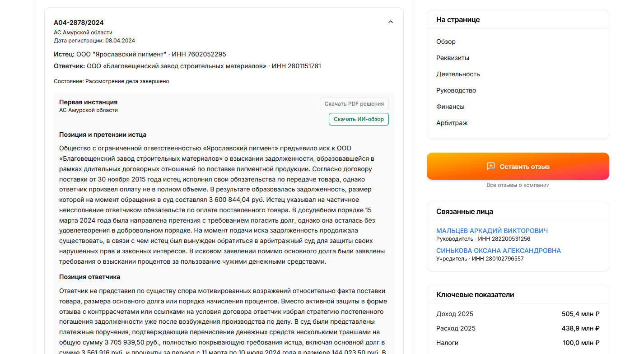Click the Учредитель · ИНН 280102796557 line
Image resolution: width=644 pixels, height=354 pixels.
pyautogui.click(x=480, y=259)
